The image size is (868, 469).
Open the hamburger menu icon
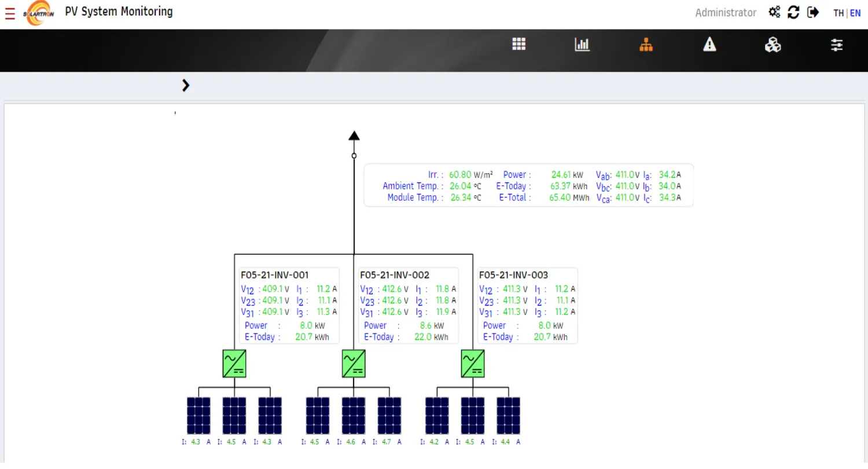pyautogui.click(x=10, y=14)
